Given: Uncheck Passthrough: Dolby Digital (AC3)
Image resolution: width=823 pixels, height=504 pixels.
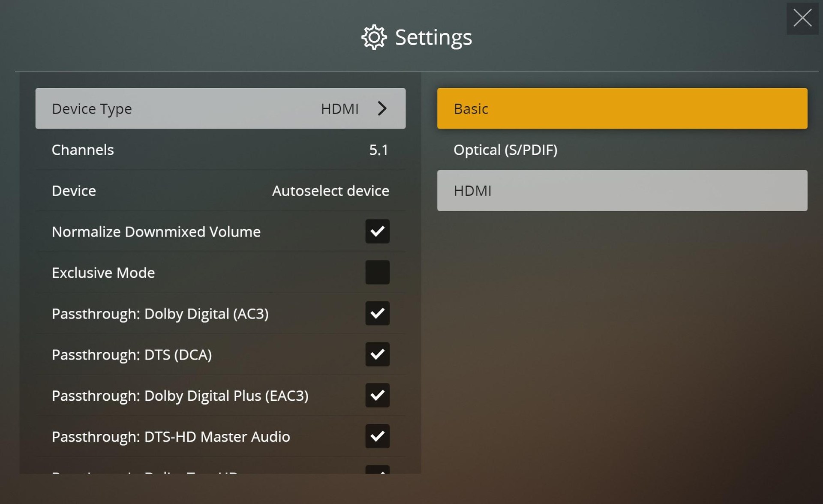Looking at the screenshot, I should [377, 313].
